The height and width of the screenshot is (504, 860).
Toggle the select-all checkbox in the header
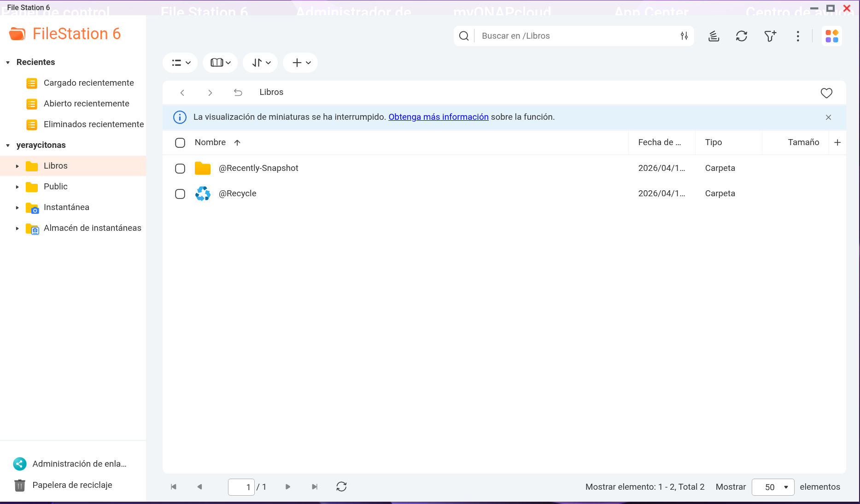click(x=180, y=143)
